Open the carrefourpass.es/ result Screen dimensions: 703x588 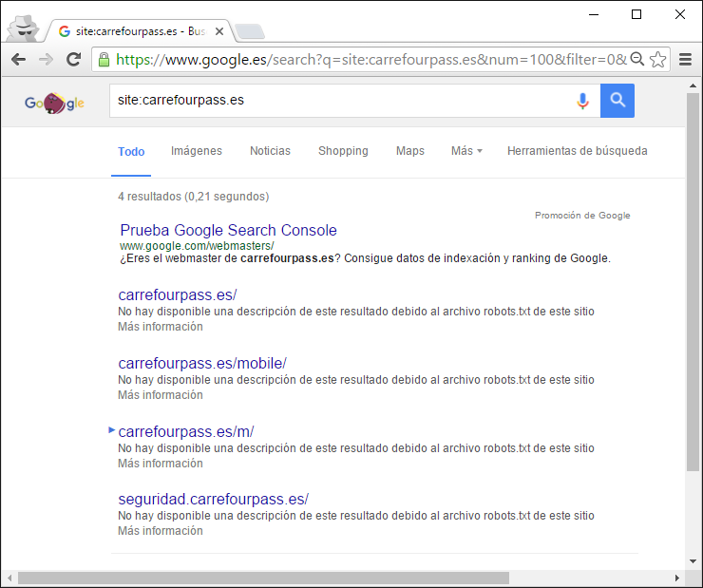coord(178,294)
